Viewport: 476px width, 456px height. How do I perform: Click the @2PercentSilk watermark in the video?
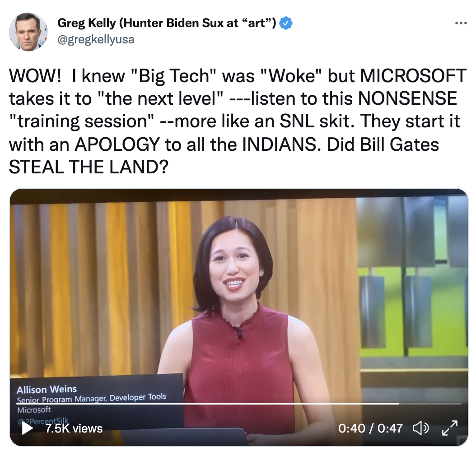point(43,421)
